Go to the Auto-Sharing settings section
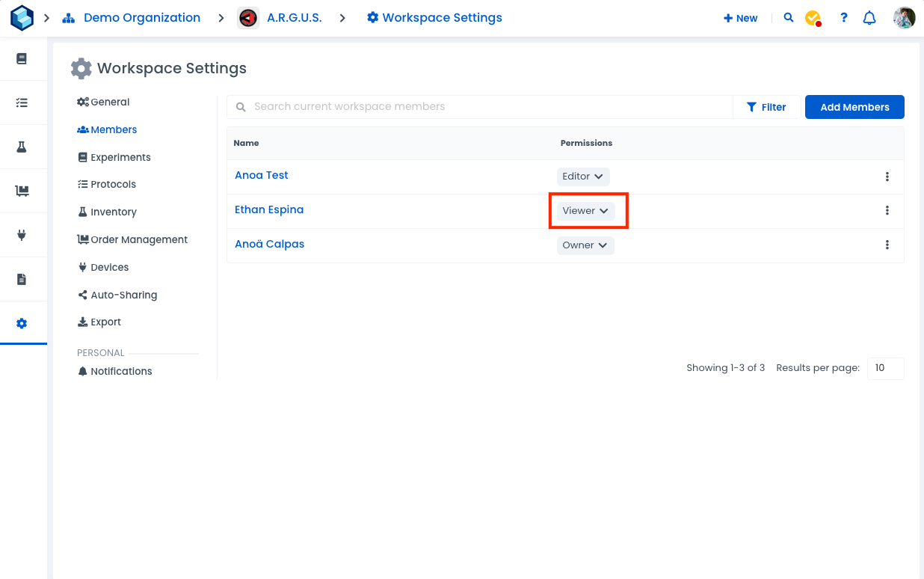 coord(123,295)
